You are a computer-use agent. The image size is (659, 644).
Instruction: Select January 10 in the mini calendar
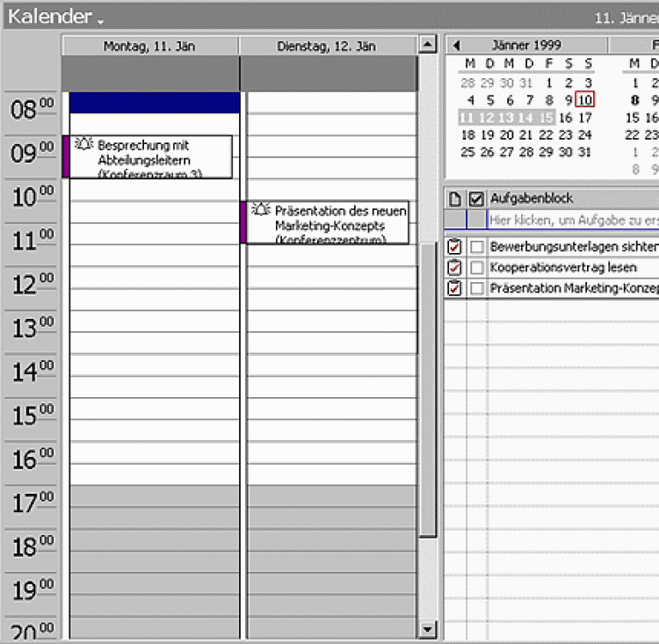click(586, 100)
